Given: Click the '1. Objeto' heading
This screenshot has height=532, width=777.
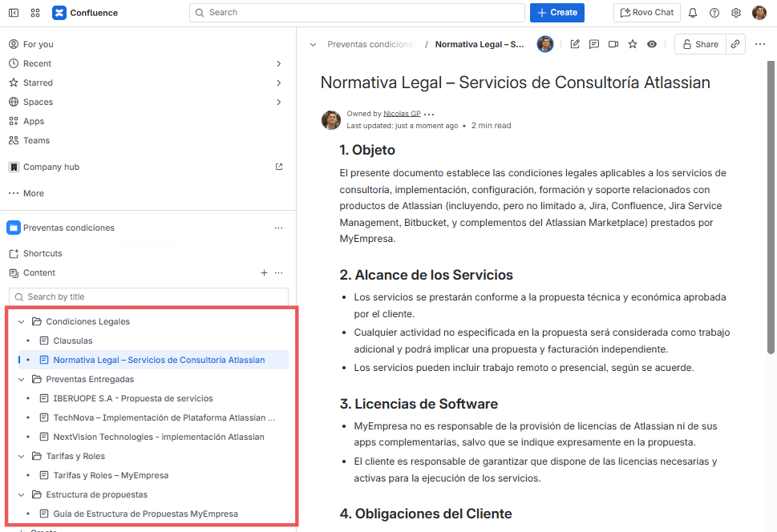Looking at the screenshot, I should (367, 150).
